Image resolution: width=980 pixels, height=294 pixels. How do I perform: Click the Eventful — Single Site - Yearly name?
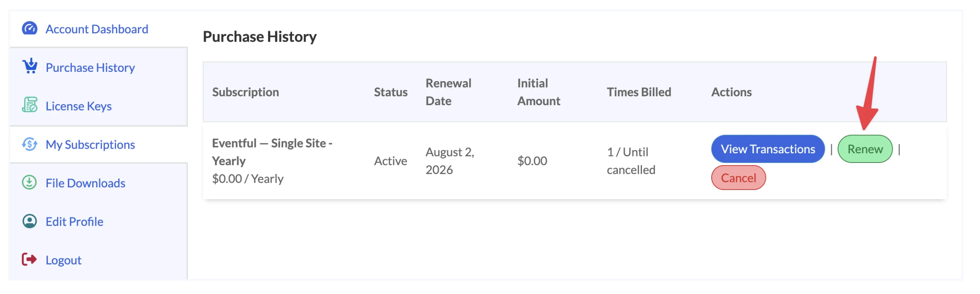pos(272,152)
